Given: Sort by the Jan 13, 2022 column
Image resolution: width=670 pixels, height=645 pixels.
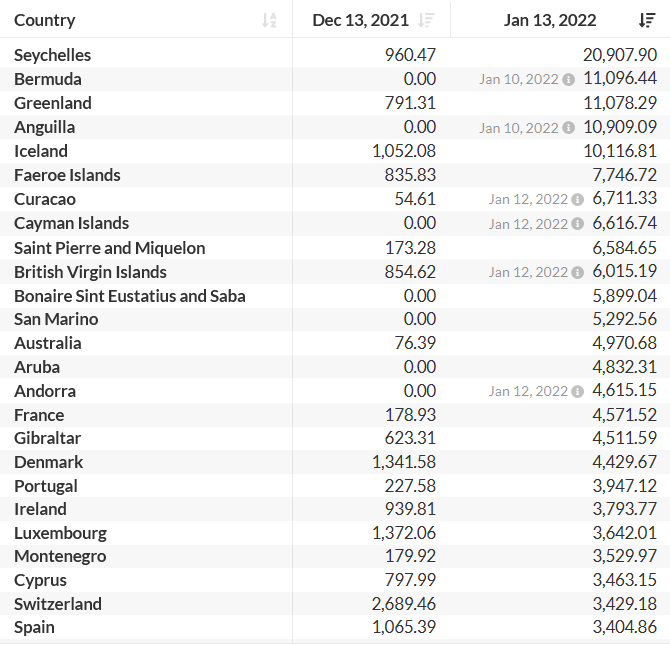Looking at the screenshot, I should (550, 20).
